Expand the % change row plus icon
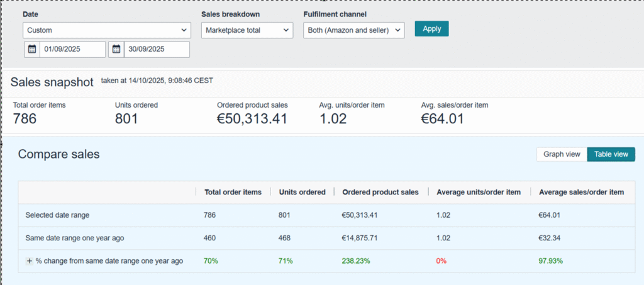644x285 pixels. click(29, 261)
